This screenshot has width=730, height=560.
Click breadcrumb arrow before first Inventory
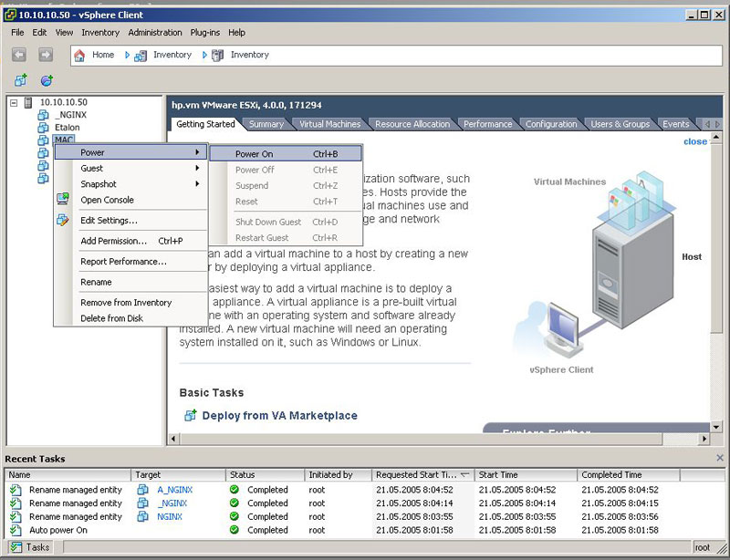tap(127, 55)
